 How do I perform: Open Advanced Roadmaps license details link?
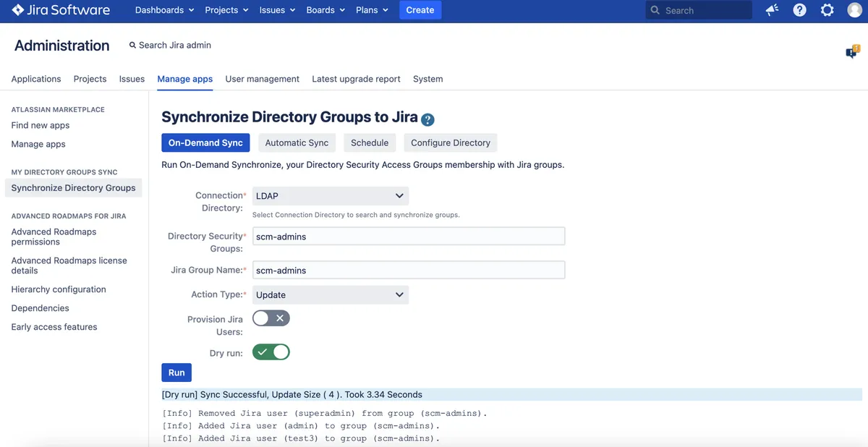pyautogui.click(x=69, y=265)
